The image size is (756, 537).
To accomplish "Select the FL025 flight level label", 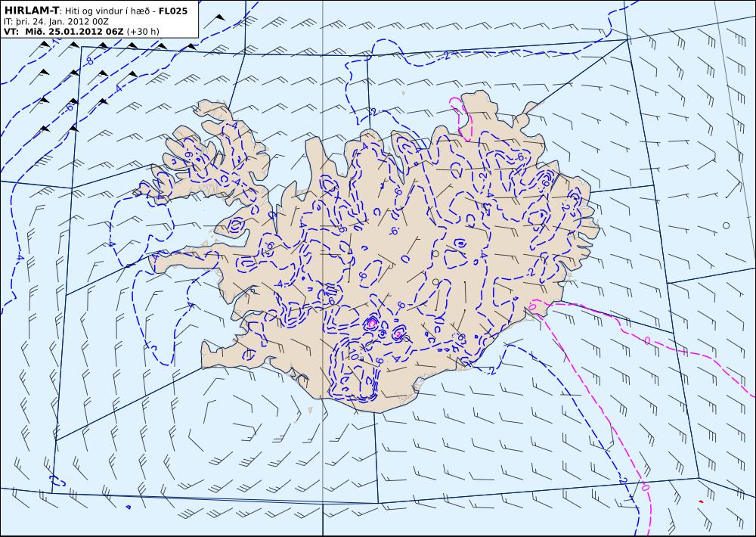I will click(x=172, y=10).
